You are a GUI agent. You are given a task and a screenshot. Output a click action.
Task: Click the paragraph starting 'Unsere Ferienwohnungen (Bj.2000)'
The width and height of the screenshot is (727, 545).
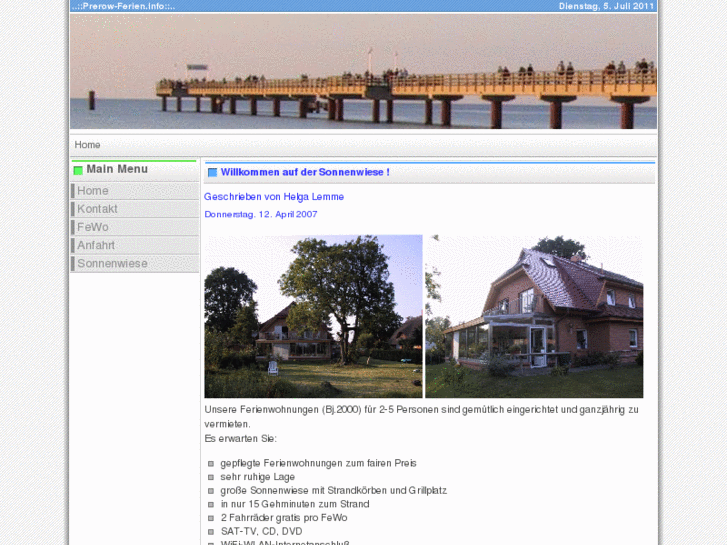coord(421,417)
